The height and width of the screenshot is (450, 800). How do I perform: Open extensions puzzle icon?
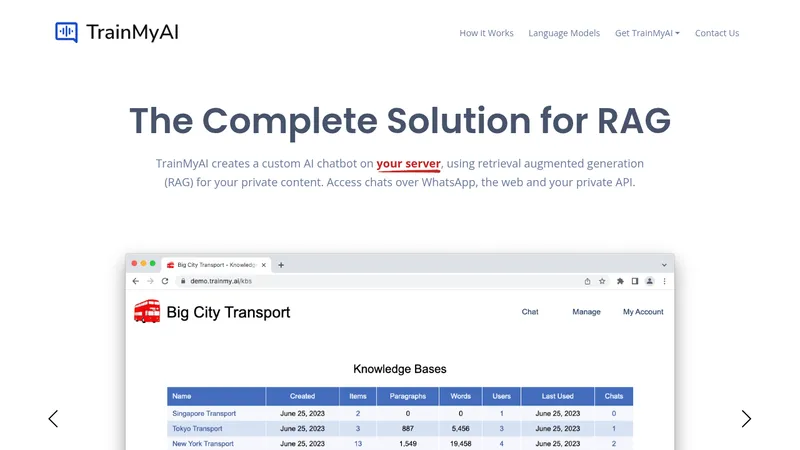(620, 281)
